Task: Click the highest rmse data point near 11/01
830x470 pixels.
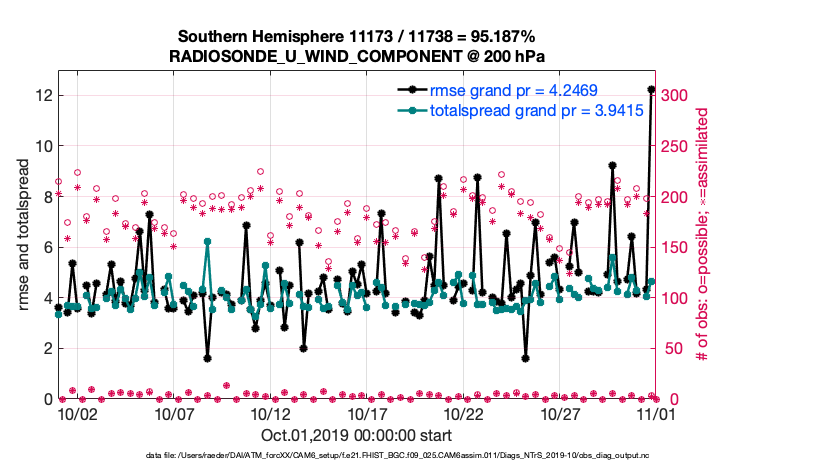Action: tap(651, 90)
